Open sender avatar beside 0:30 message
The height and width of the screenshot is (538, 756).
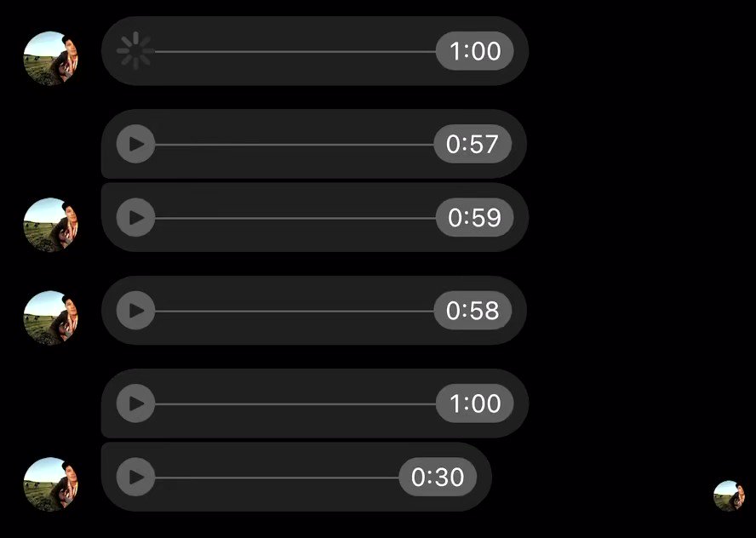click(x=50, y=484)
